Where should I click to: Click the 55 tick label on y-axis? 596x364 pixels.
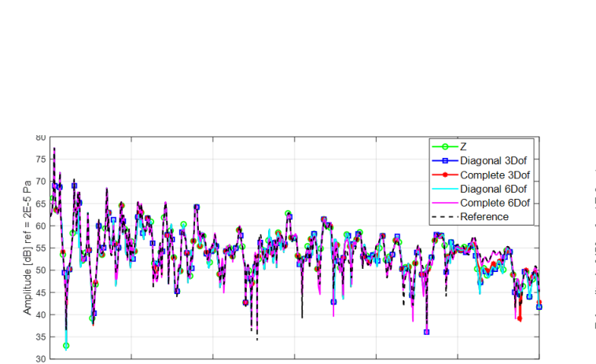[x=41, y=248]
